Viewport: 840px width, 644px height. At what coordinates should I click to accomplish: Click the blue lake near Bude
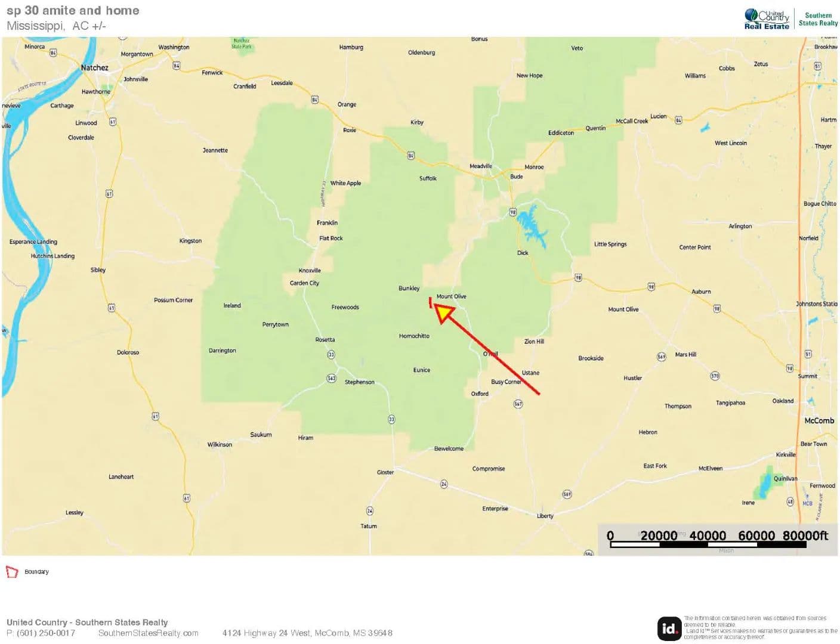click(532, 228)
